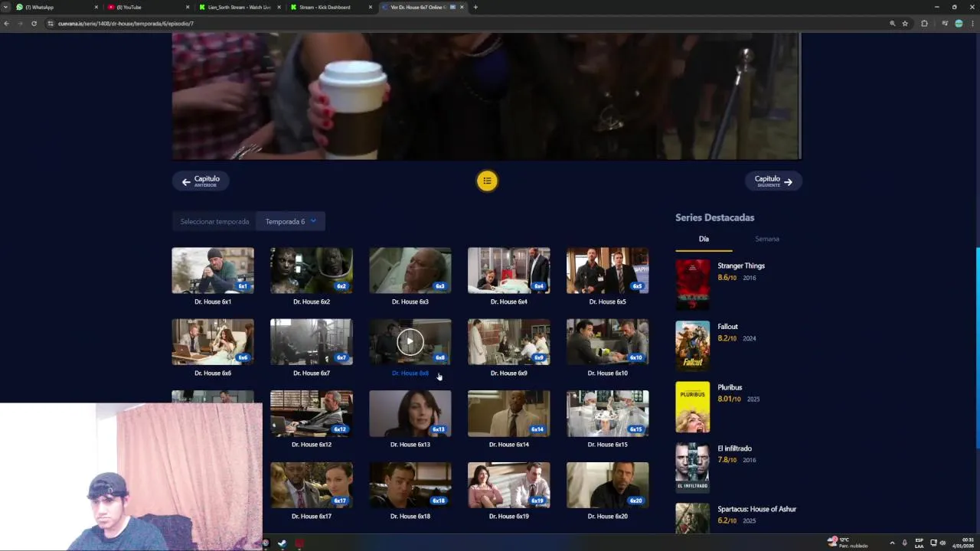Go to the next chapter (Capítulo Siguiente)

point(773,181)
